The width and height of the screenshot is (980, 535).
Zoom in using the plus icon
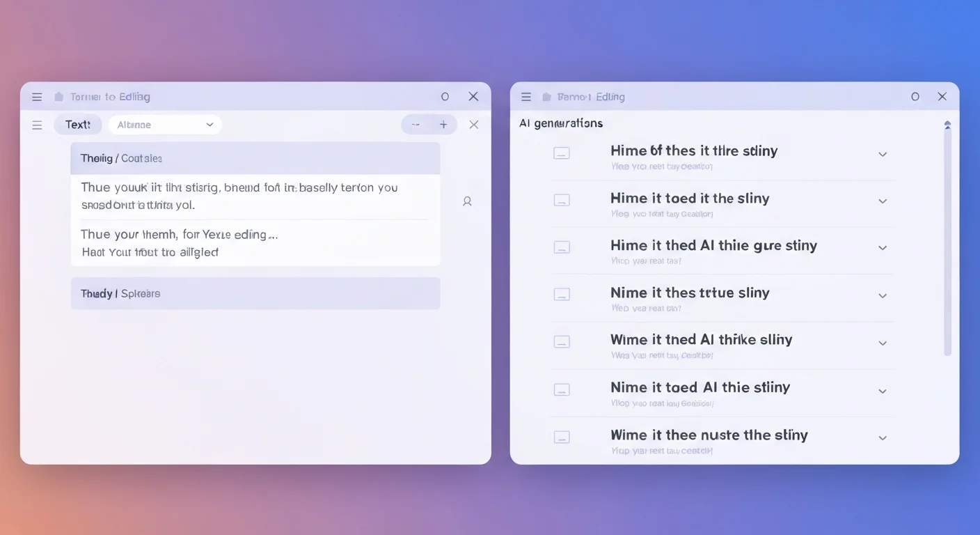point(443,124)
